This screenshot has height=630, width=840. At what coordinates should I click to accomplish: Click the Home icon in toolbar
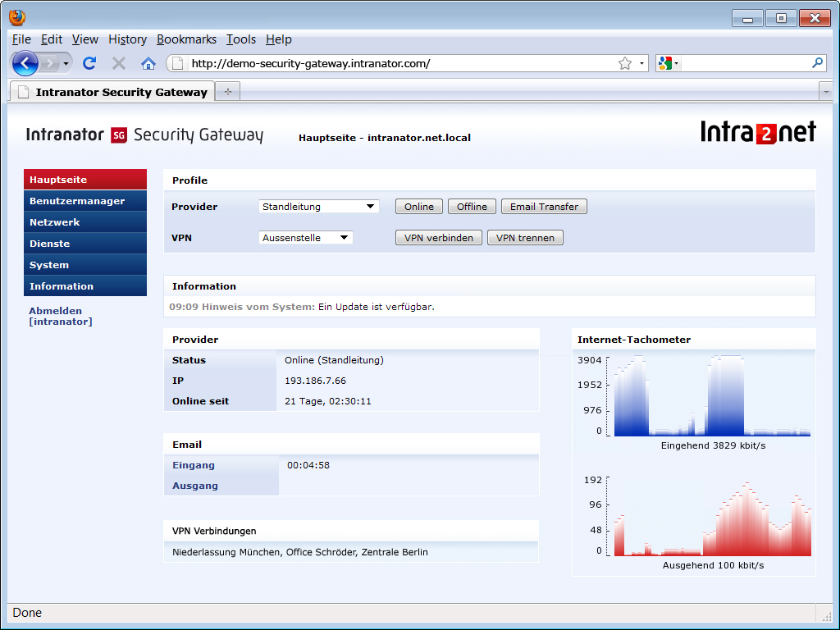148,63
